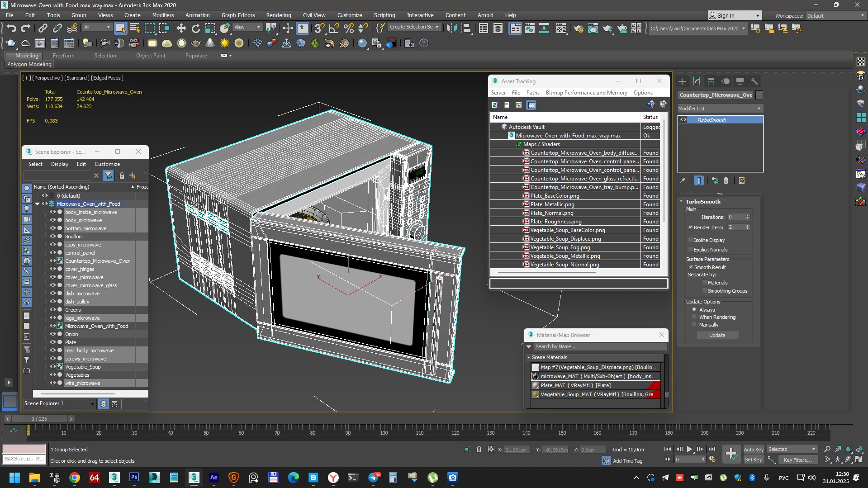Click Key Filters button
The height and width of the screenshot is (488, 868).
[798, 460]
